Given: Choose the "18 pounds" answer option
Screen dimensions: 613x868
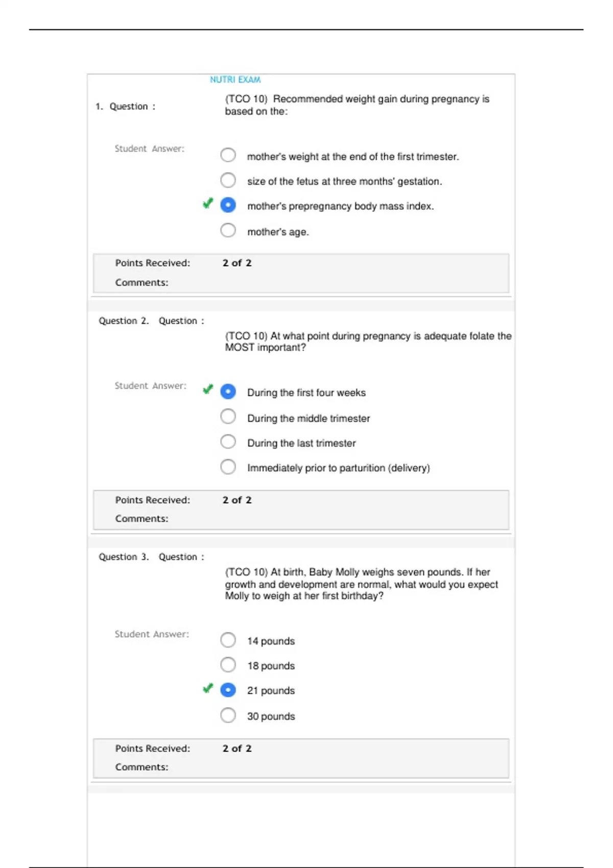Looking at the screenshot, I should pos(228,665).
